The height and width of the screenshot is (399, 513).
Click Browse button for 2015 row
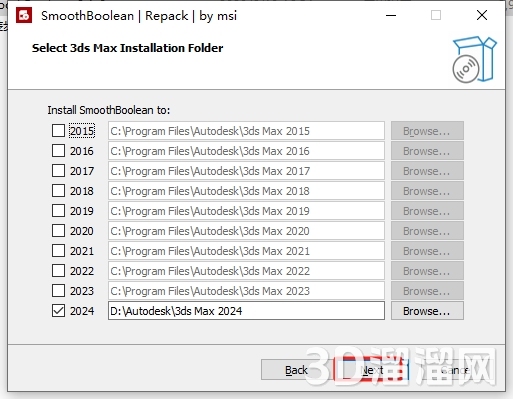tap(427, 131)
